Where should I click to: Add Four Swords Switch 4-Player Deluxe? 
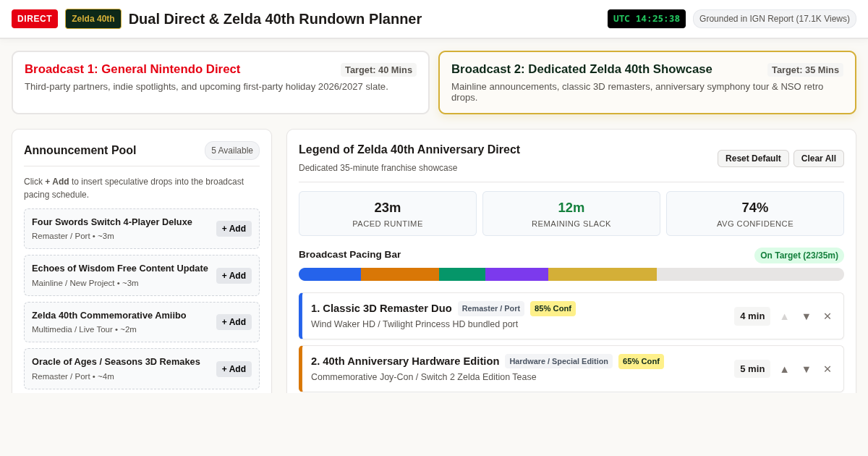[x=234, y=229]
